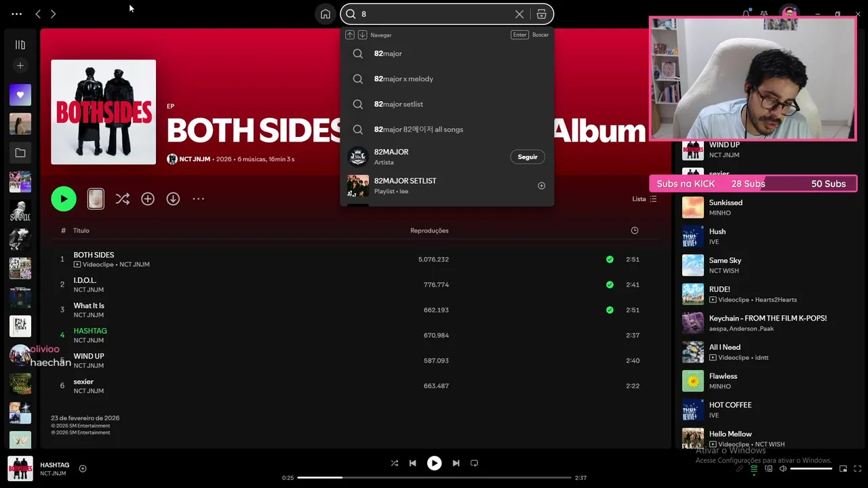This screenshot has width=868, height=488.
Task: Open the Browse icon in search bar
Action: [x=541, y=14]
